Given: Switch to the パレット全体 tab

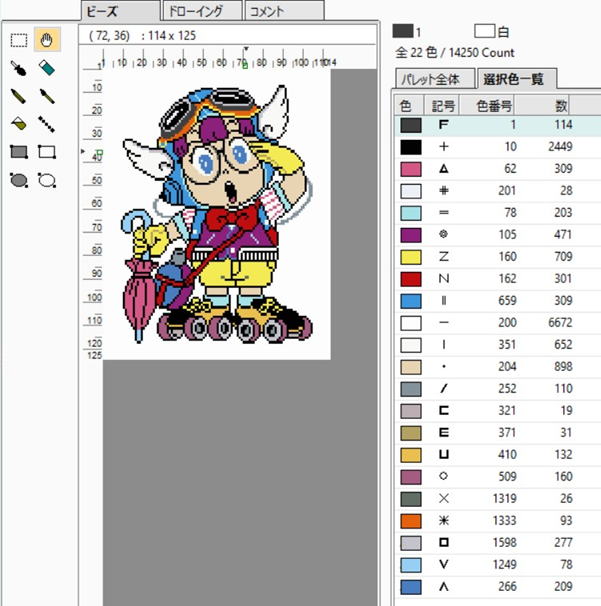Looking at the screenshot, I should (435, 80).
